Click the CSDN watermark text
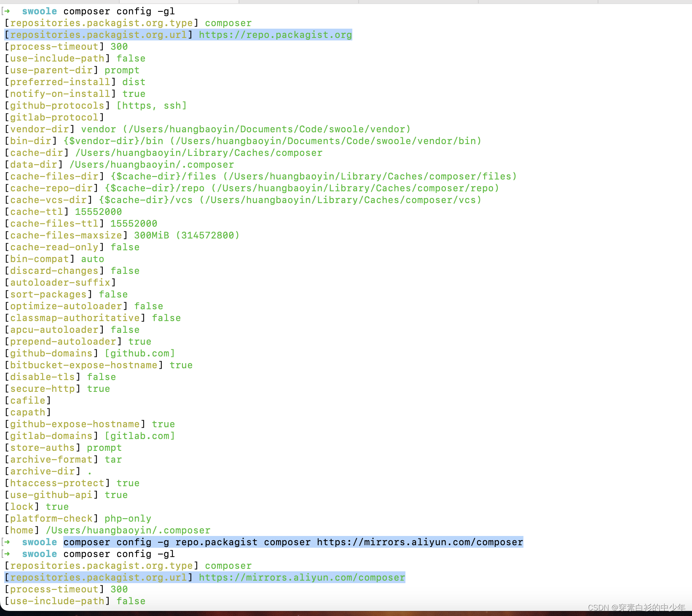Image resolution: width=692 pixels, height=616 pixels. [636, 608]
